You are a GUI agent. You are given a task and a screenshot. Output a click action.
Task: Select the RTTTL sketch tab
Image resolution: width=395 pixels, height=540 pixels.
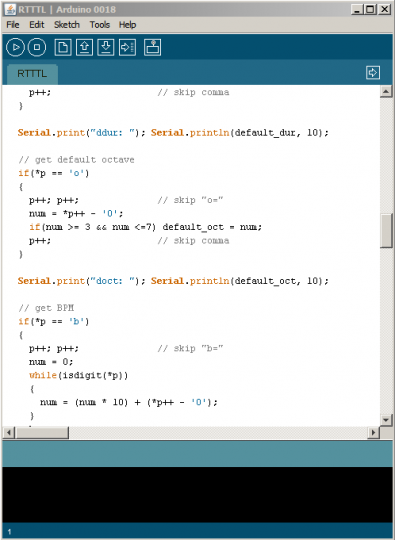(x=32, y=74)
